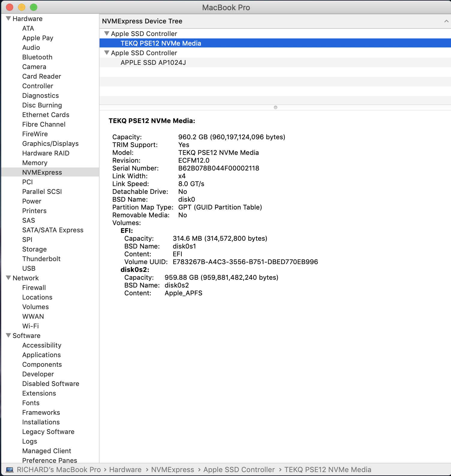Open Managed Client section

(x=46, y=451)
